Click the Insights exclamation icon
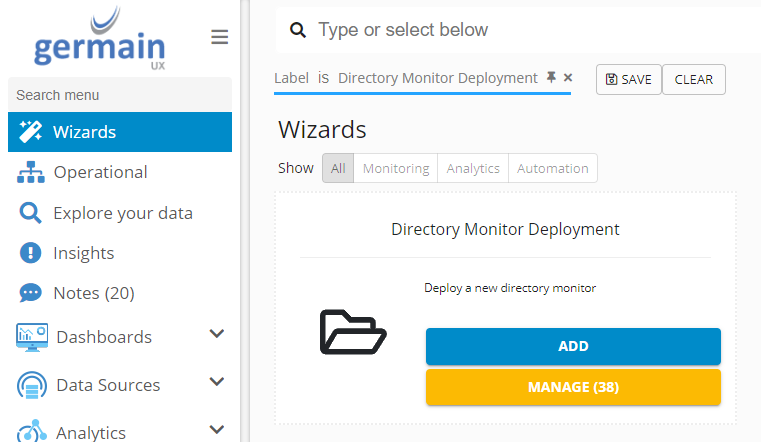 pos(31,253)
